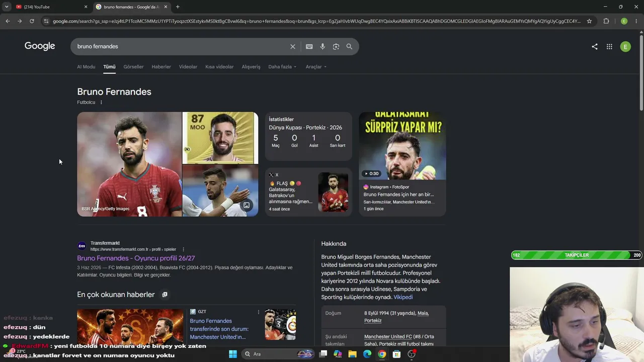Bookmark this page with the star

tap(589, 21)
